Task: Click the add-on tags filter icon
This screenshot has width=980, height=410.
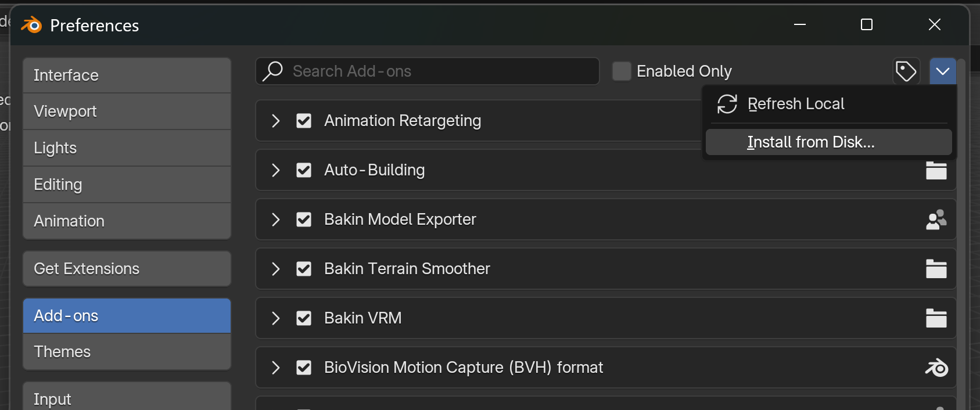Action: tap(906, 71)
